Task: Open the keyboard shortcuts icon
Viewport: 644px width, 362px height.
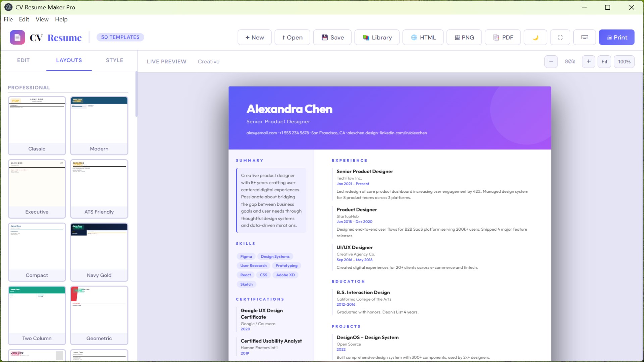Action: pos(584,38)
